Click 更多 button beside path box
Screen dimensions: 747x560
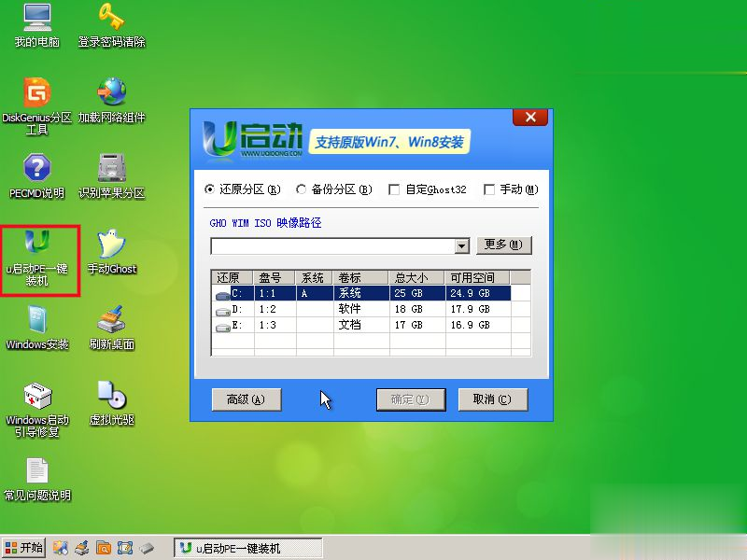click(504, 245)
